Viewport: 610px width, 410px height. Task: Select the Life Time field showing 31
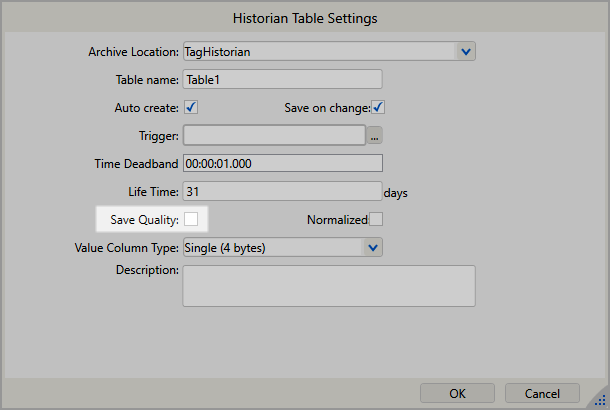[x=282, y=191]
